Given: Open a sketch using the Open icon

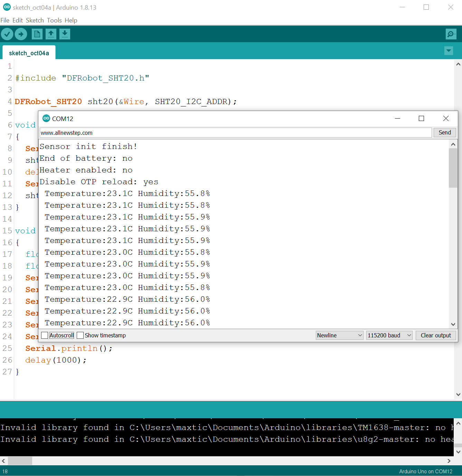Looking at the screenshot, I should 51,34.
